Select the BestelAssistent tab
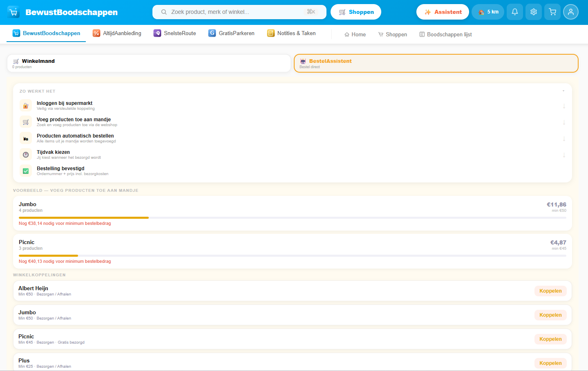 pyautogui.click(x=436, y=63)
